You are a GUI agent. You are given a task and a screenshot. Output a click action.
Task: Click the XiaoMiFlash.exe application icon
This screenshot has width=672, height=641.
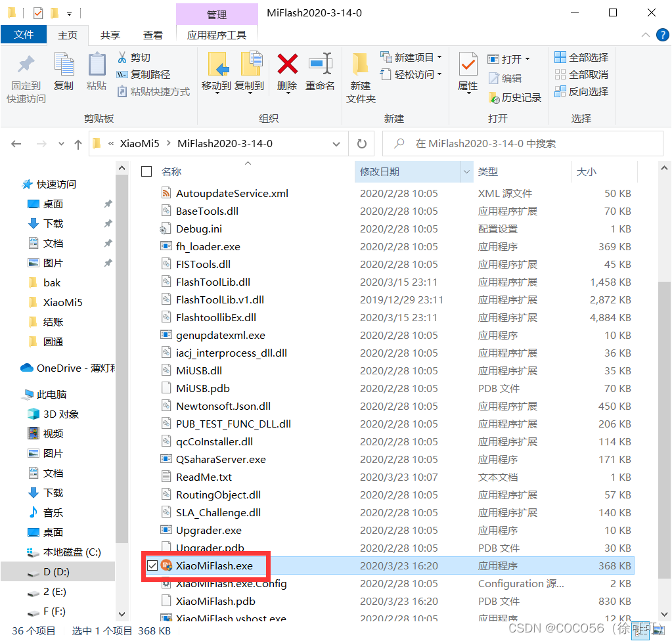point(166,565)
